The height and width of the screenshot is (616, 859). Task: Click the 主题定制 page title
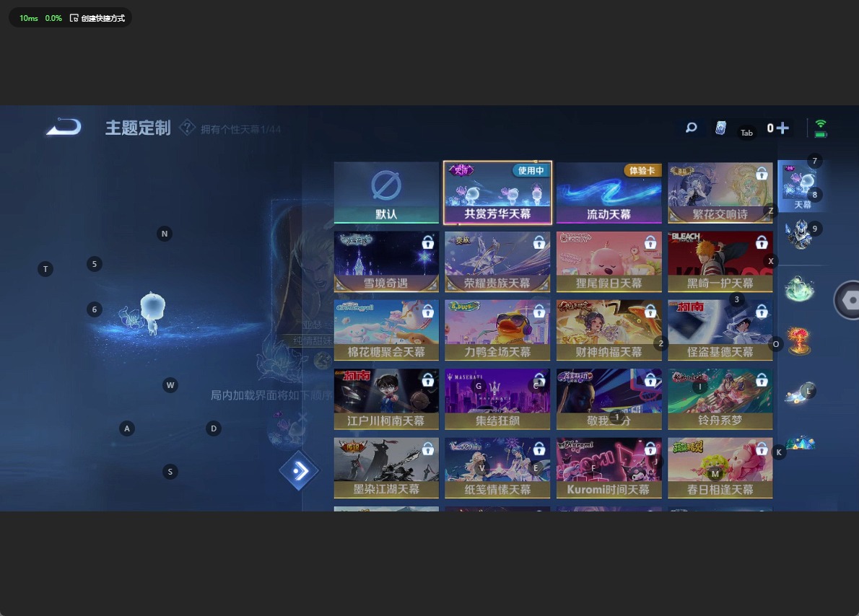138,128
